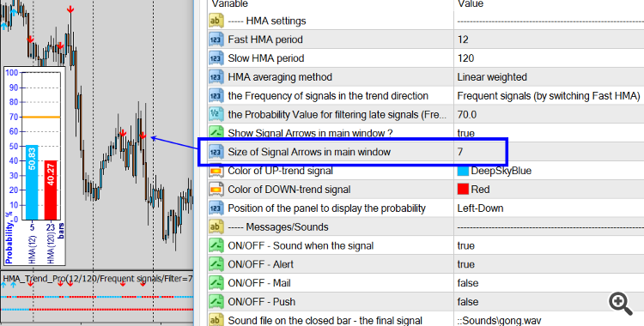Click the Position of the panel label
The width and height of the screenshot is (644, 326).
pos(326,208)
